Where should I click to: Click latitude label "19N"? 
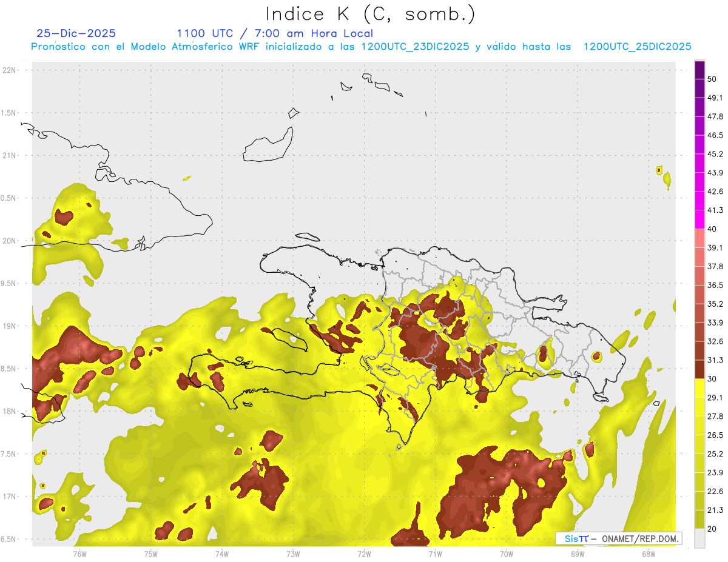click(10, 326)
